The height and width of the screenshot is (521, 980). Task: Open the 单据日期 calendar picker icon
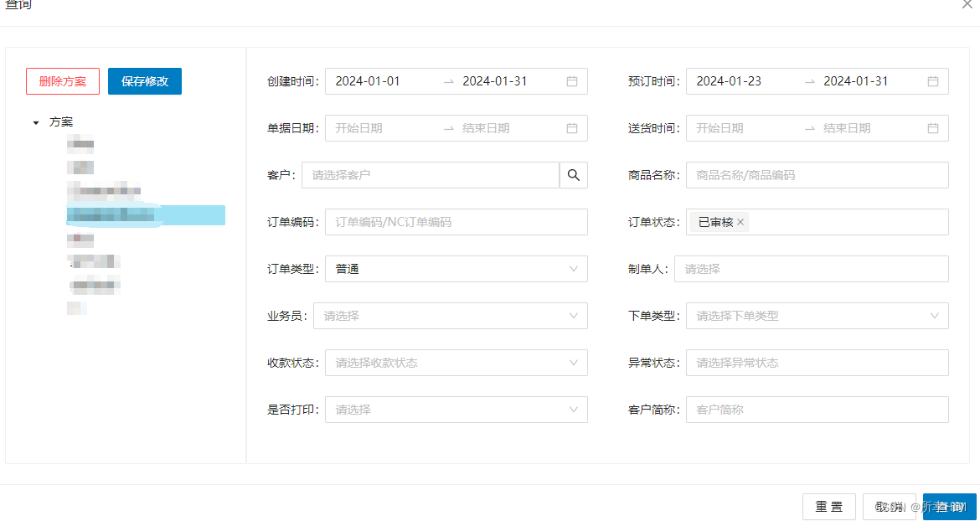click(572, 128)
